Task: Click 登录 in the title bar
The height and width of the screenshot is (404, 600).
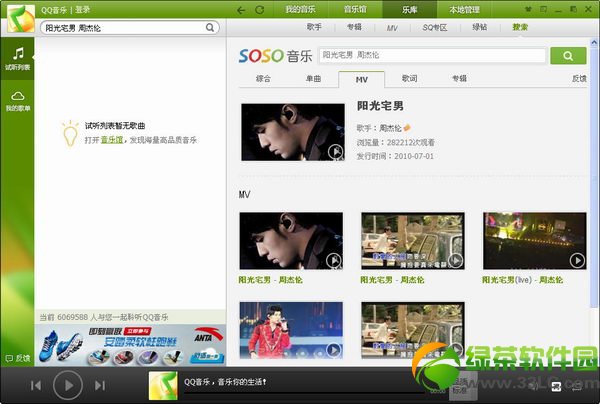Action: (83, 10)
